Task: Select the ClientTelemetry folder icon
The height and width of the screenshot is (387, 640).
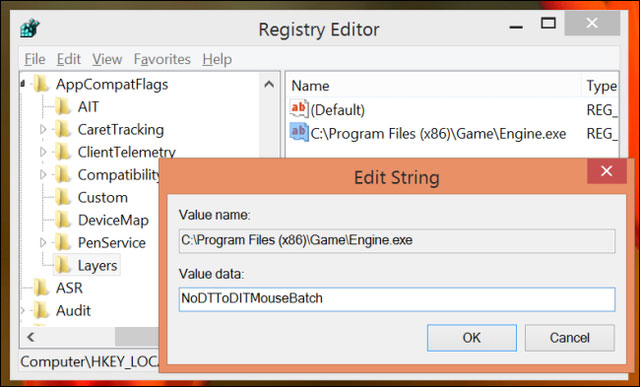Action: point(63,152)
